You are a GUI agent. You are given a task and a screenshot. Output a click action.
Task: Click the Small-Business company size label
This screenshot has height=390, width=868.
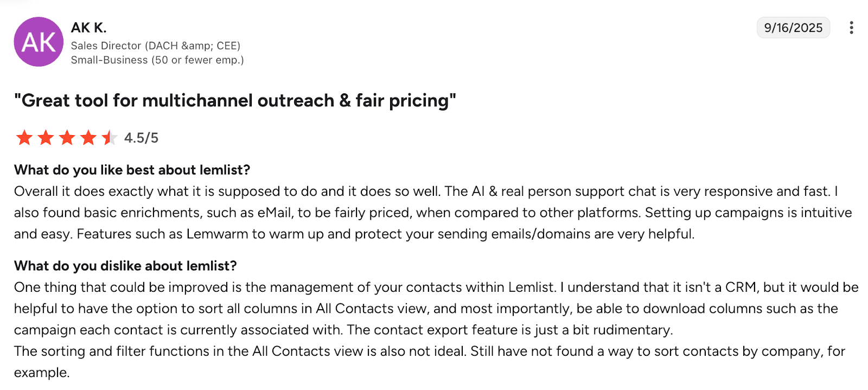pos(157,60)
